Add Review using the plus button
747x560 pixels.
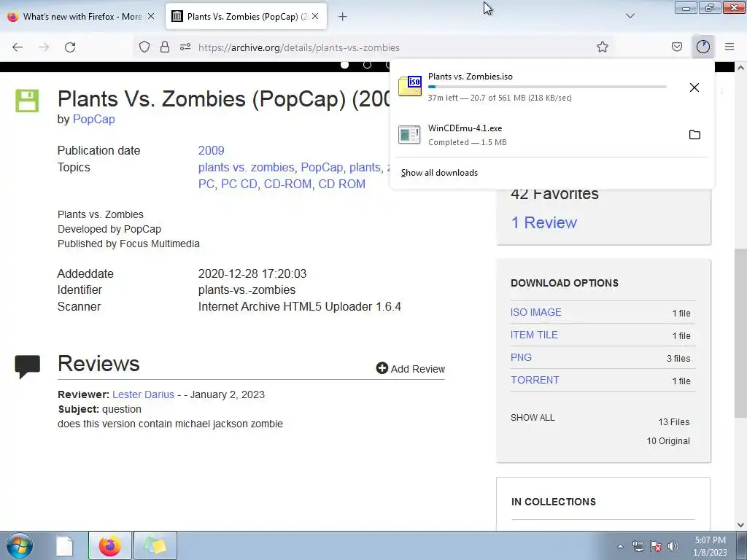tap(410, 368)
